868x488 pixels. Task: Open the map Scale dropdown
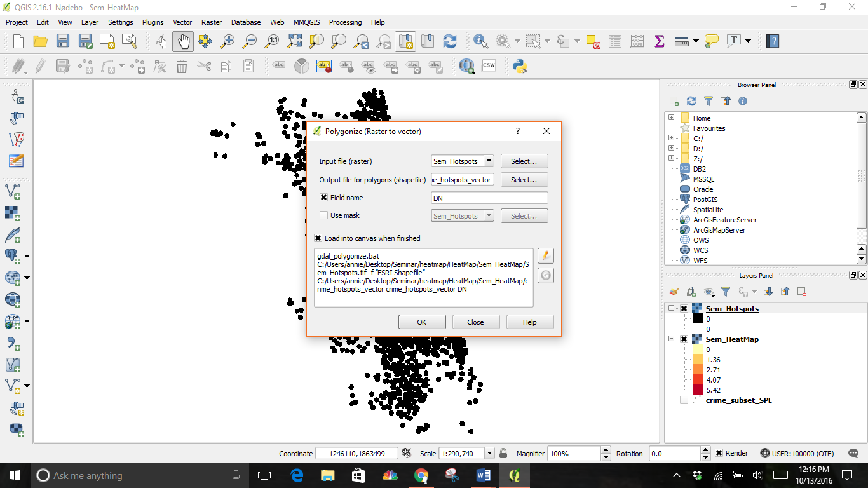tap(489, 454)
